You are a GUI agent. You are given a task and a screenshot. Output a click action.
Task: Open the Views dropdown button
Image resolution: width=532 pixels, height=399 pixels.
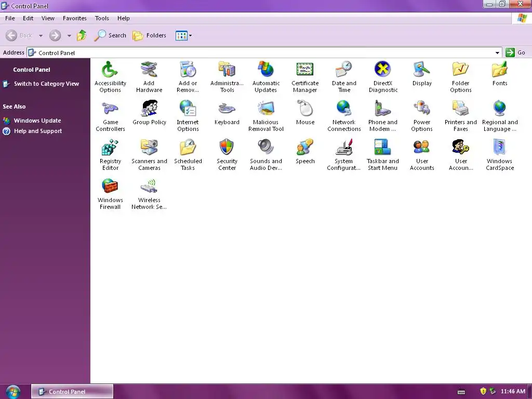coord(183,35)
